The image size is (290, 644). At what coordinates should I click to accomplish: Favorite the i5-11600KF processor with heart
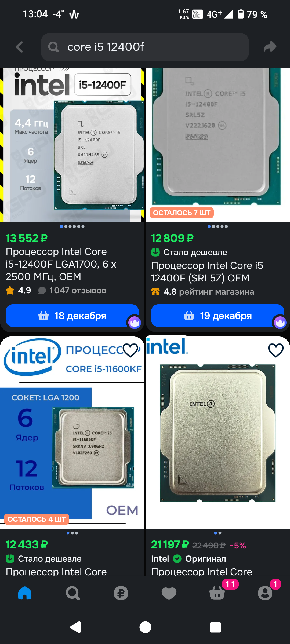pos(130,350)
